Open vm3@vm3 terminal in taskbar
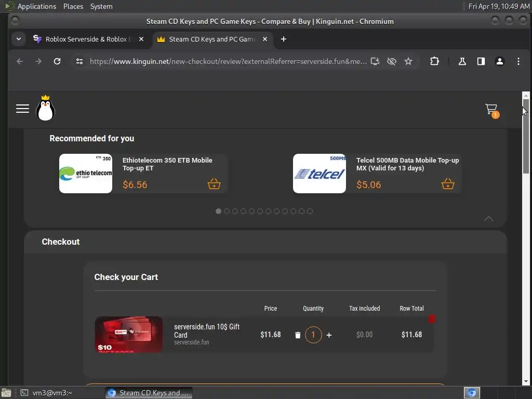The height and width of the screenshot is (399, 532). 47,393
